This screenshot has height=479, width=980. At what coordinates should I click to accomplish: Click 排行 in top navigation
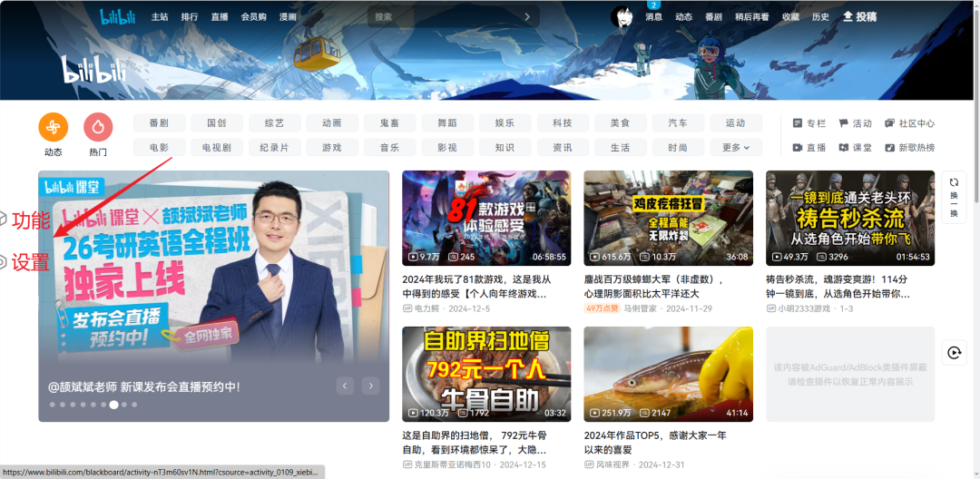pos(190,17)
